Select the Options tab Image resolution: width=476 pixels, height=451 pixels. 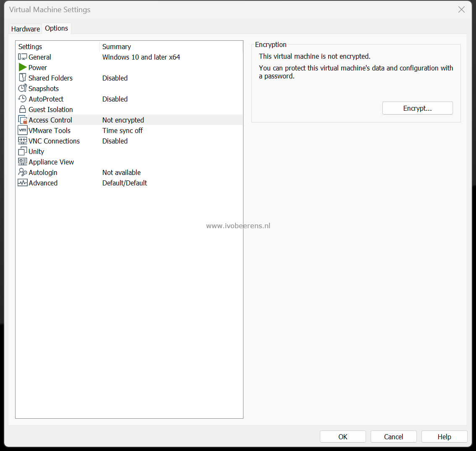coord(57,28)
